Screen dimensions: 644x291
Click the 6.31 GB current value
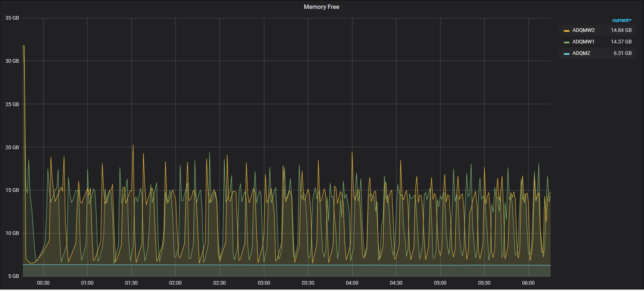(623, 53)
